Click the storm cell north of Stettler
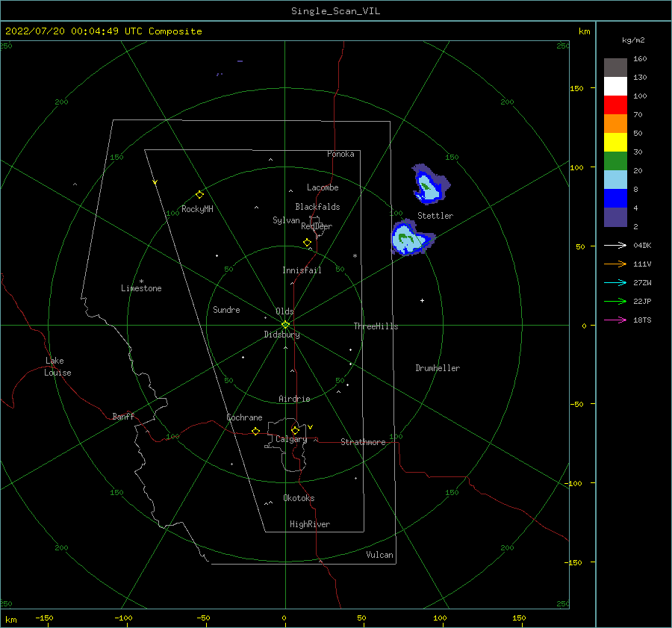Screen dimensions: 672x628 (430, 184)
